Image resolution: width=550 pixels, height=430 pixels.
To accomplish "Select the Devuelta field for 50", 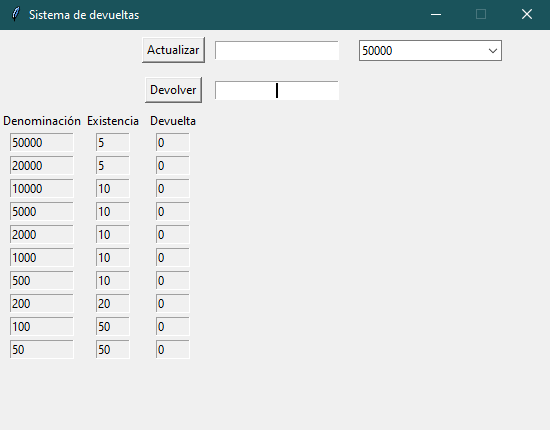I will pyautogui.click(x=173, y=349).
